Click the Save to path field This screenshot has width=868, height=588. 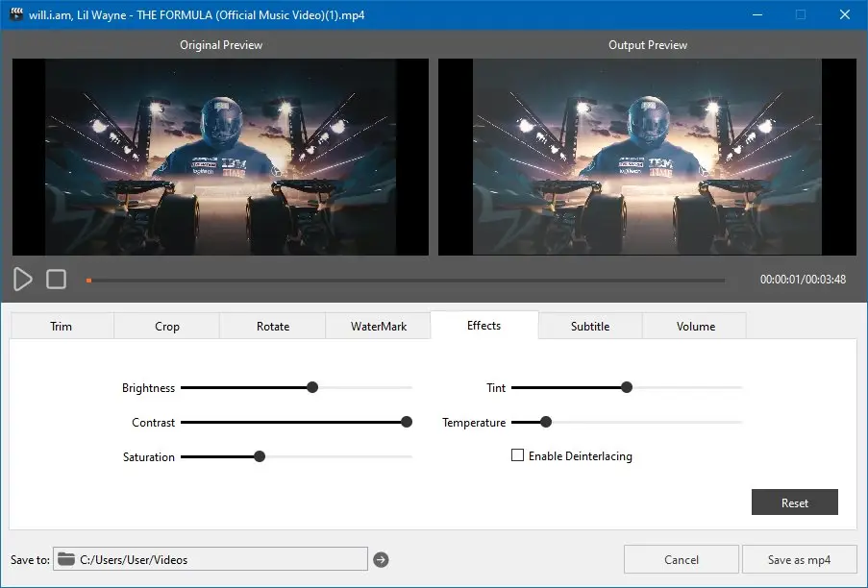coord(211,559)
